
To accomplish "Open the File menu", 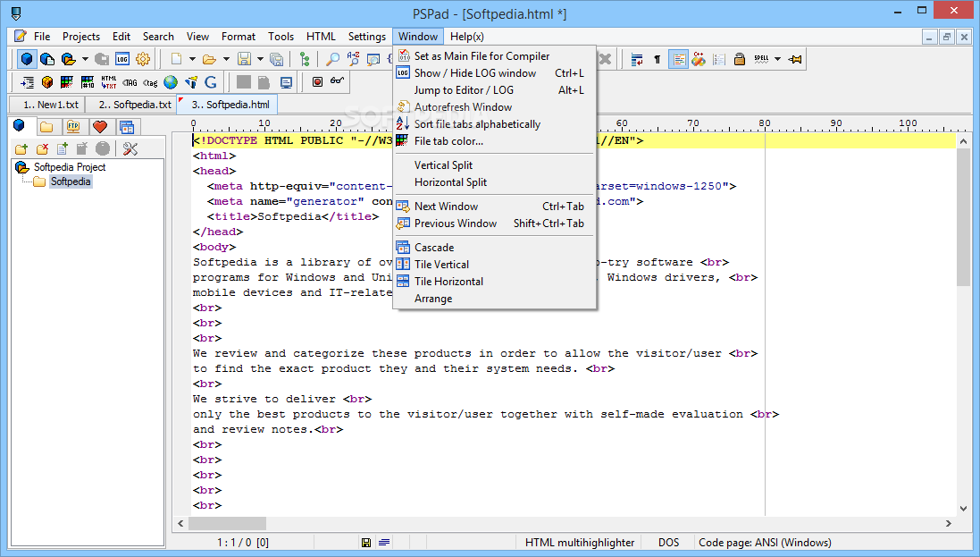I will (x=42, y=37).
